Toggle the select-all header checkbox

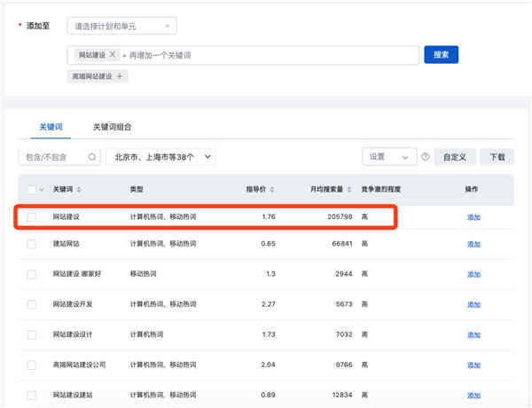pos(32,190)
